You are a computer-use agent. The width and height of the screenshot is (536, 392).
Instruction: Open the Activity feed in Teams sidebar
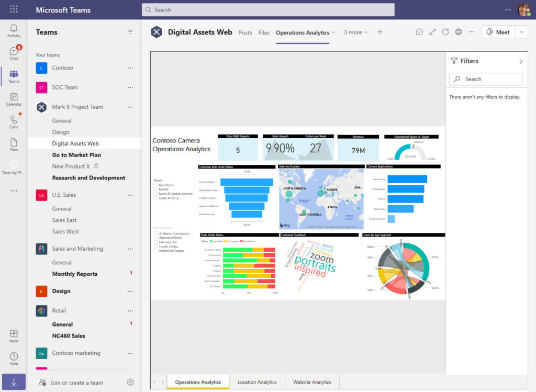point(14,29)
